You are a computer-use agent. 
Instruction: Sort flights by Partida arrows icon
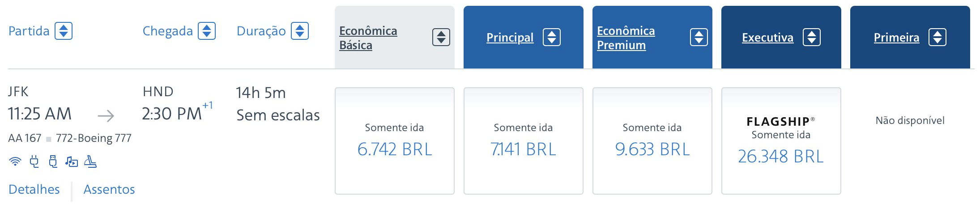64,31
